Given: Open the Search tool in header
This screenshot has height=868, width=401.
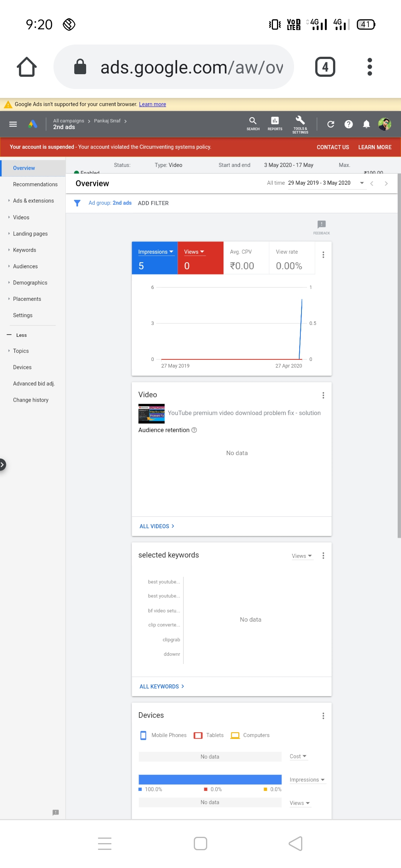Looking at the screenshot, I should [x=253, y=124].
